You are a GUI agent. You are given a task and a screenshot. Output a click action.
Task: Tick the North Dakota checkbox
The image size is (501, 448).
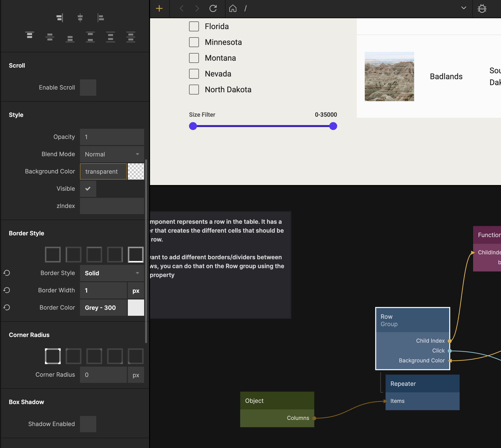pos(194,90)
